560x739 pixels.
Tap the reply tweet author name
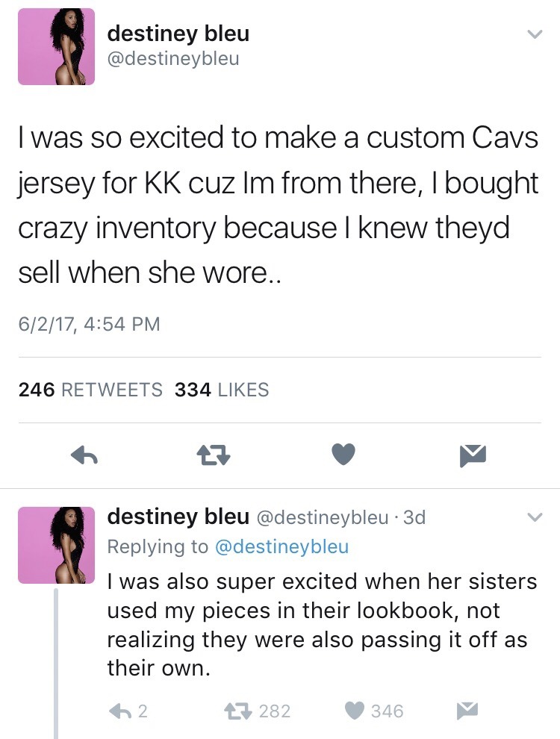[178, 517]
